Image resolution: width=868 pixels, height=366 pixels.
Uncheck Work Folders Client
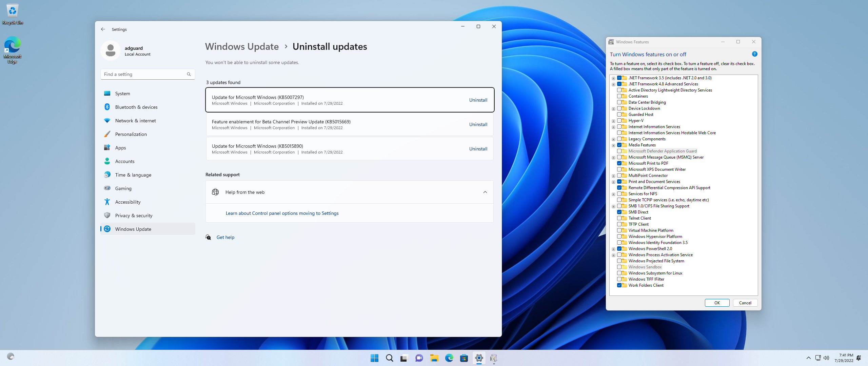[619, 285]
